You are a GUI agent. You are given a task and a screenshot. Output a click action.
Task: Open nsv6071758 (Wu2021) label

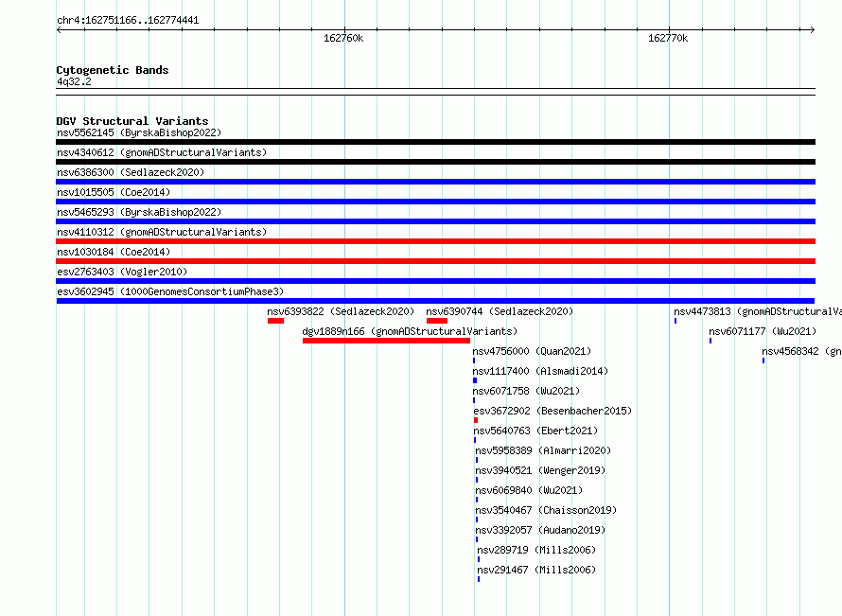click(527, 391)
